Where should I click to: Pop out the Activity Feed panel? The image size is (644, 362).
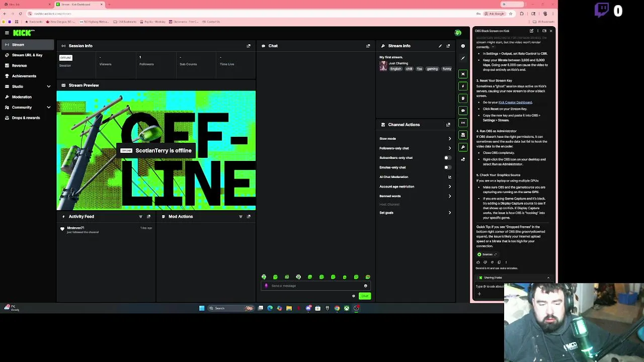(x=148, y=217)
